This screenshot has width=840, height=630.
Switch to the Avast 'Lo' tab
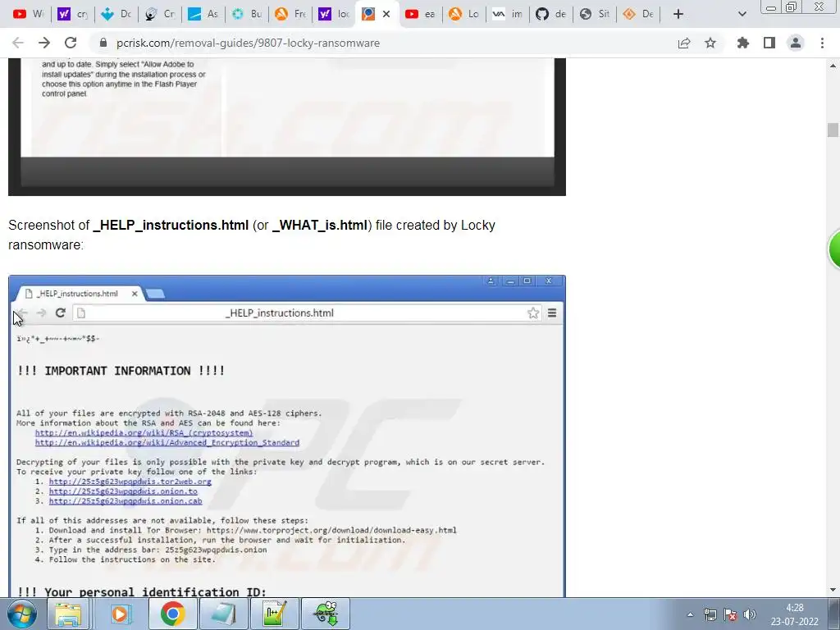point(464,14)
